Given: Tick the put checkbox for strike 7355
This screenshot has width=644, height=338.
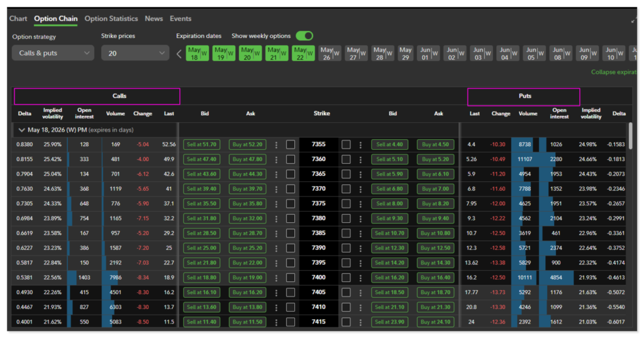Looking at the screenshot, I should click(x=347, y=144).
